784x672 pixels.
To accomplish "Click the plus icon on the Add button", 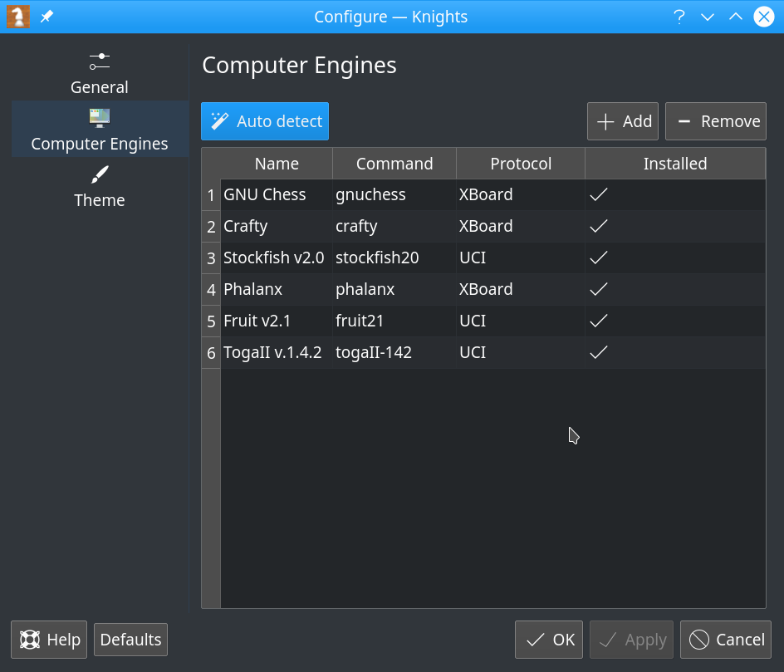I will coord(604,120).
